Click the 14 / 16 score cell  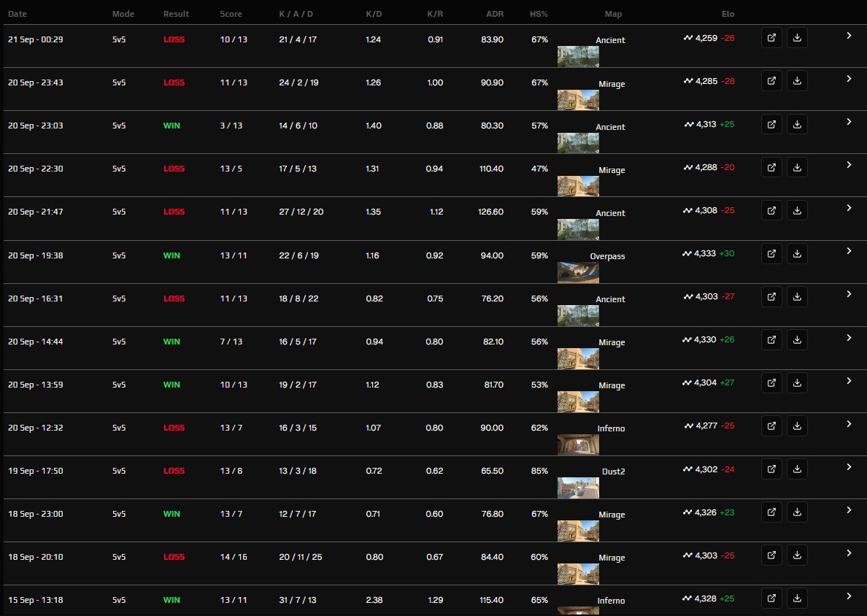(234, 557)
